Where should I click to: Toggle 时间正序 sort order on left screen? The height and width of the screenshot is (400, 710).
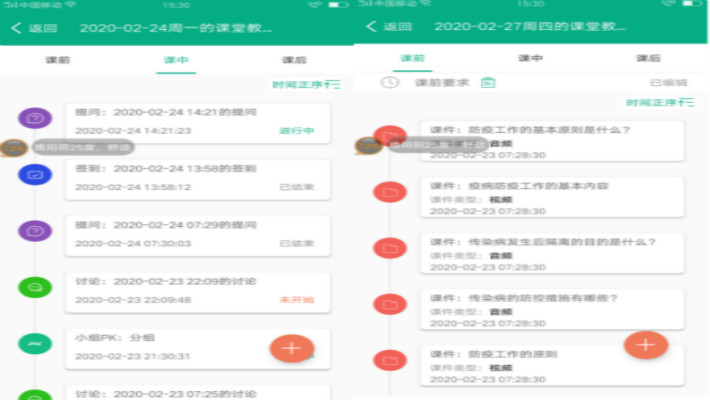coord(306,85)
